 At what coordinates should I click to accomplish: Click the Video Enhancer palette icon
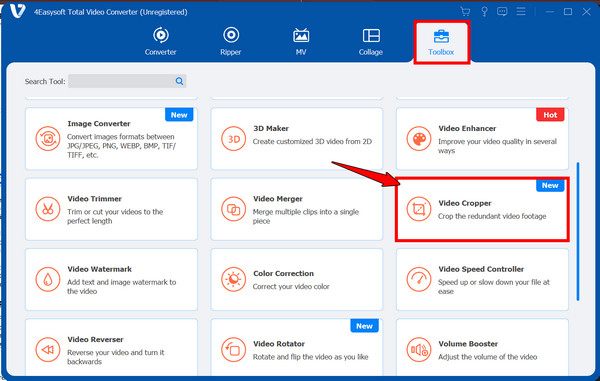coord(419,138)
